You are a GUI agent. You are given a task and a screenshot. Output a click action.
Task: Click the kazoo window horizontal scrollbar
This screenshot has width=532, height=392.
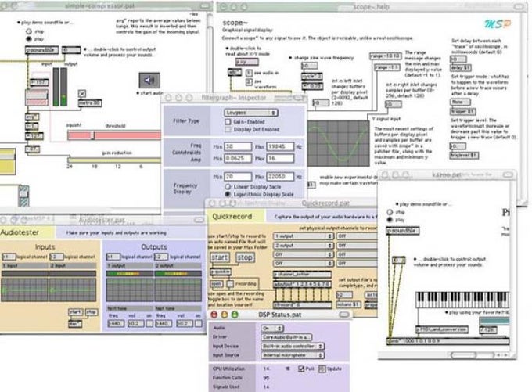pyautogui.click(x=472, y=355)
